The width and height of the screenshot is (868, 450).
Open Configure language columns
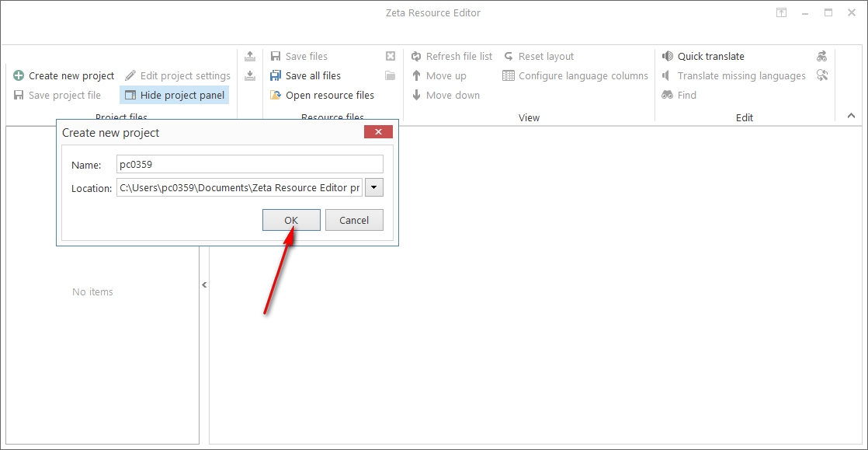(x=575, y=76)
